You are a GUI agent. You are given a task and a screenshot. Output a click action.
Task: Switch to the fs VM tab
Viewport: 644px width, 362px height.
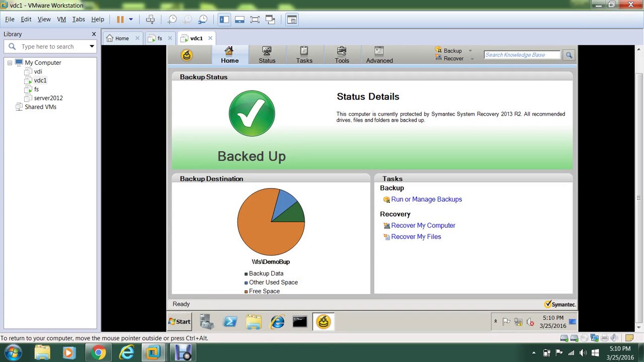click(x=159, y=38)
